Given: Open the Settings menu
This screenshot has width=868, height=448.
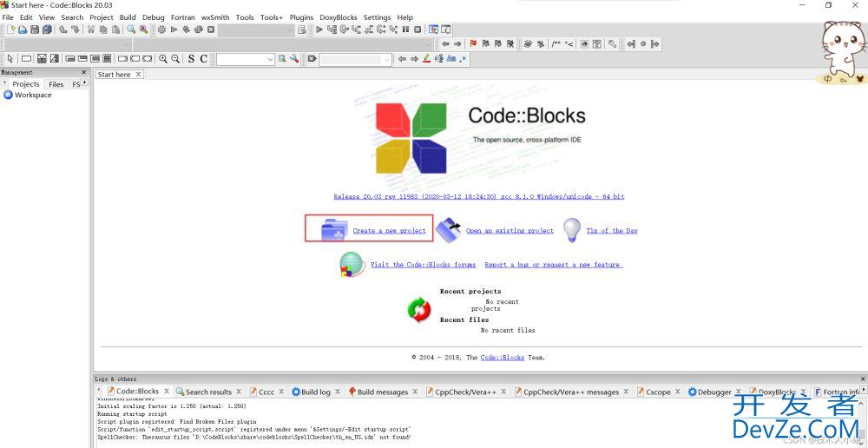Looking at the screenshot, I should point(377,17).
